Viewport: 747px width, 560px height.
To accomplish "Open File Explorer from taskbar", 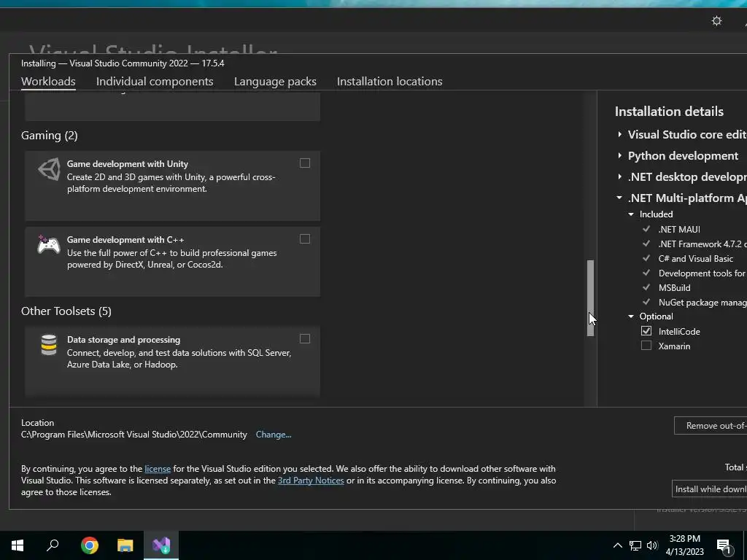I will point(125,545).
